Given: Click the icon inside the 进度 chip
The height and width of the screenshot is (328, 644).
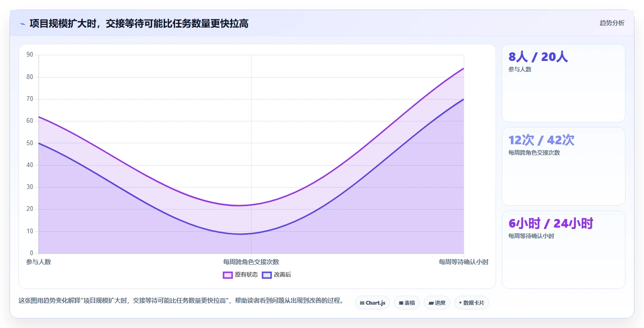Looking at the screenshot, I should (x=431, y=303).
